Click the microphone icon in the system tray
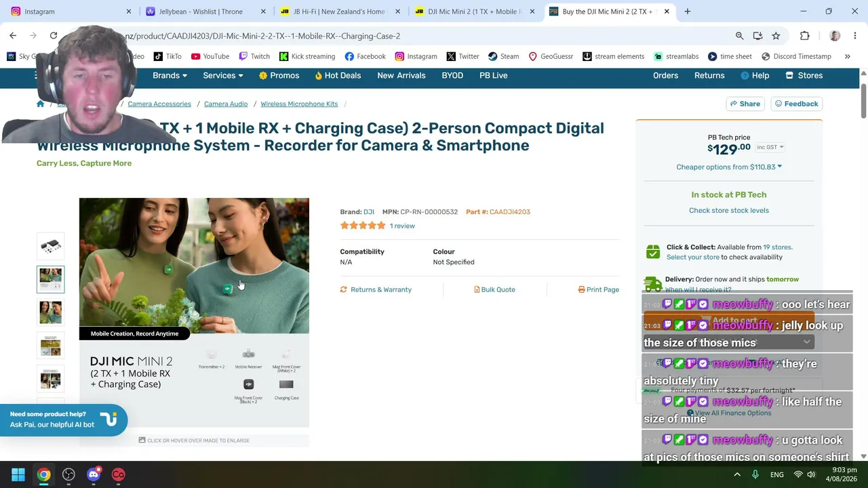Screen dimensions: 868x488 [755, 474]
